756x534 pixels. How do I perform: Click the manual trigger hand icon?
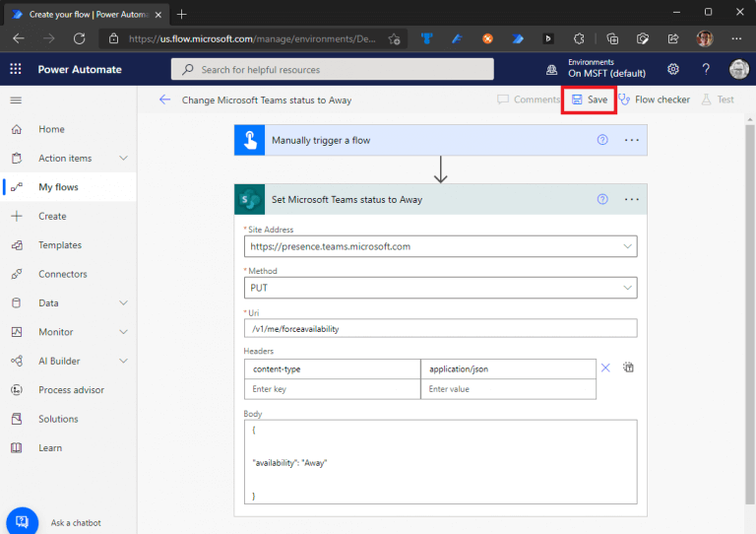click(250, 140)
